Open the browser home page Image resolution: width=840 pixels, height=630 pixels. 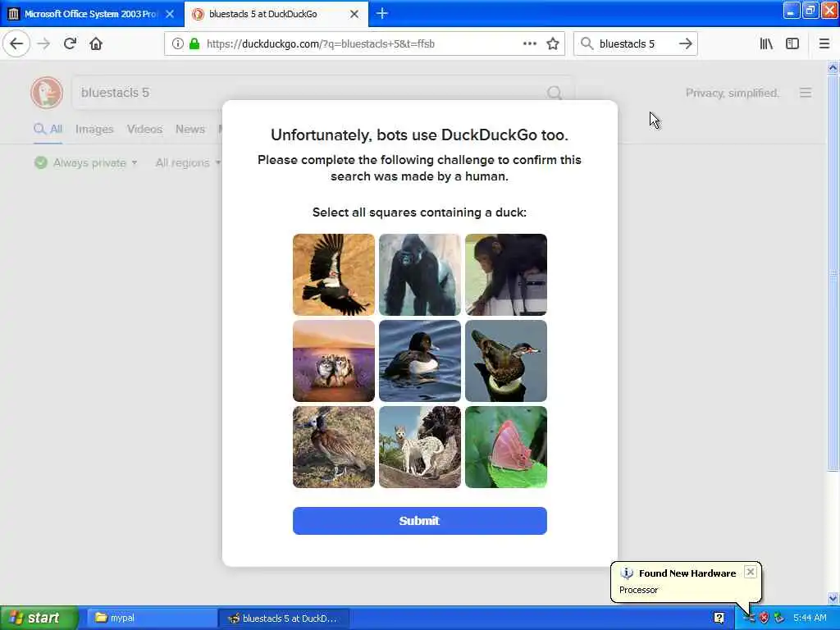[96, 43]
